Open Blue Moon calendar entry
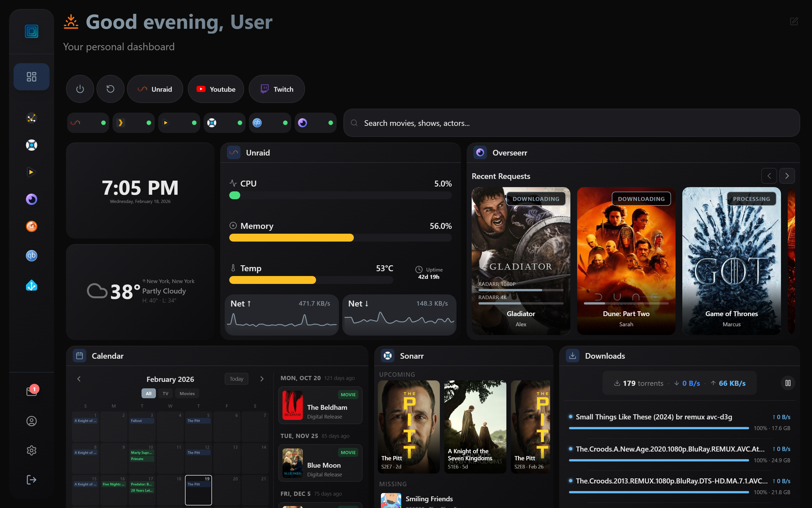The image size is (812, 508). 320,463
